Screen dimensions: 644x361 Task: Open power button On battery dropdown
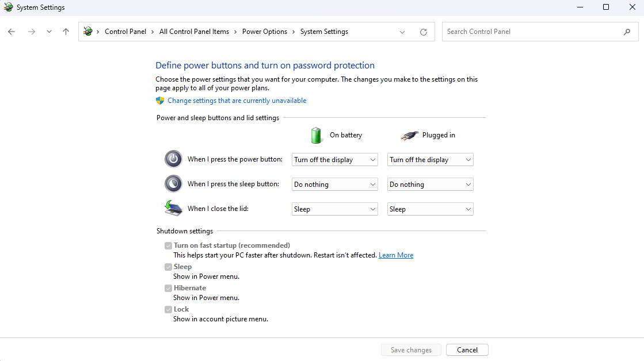coord(335,160)
